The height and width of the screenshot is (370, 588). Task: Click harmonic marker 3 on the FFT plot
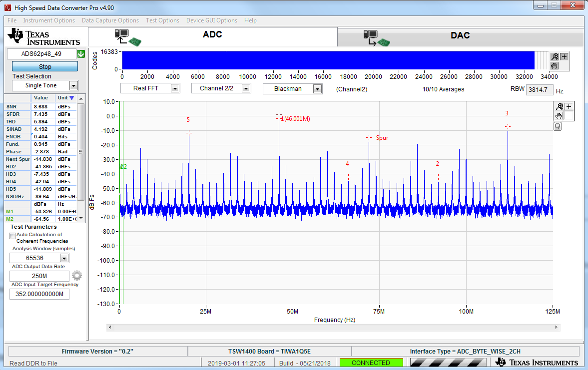click(508, 127)
